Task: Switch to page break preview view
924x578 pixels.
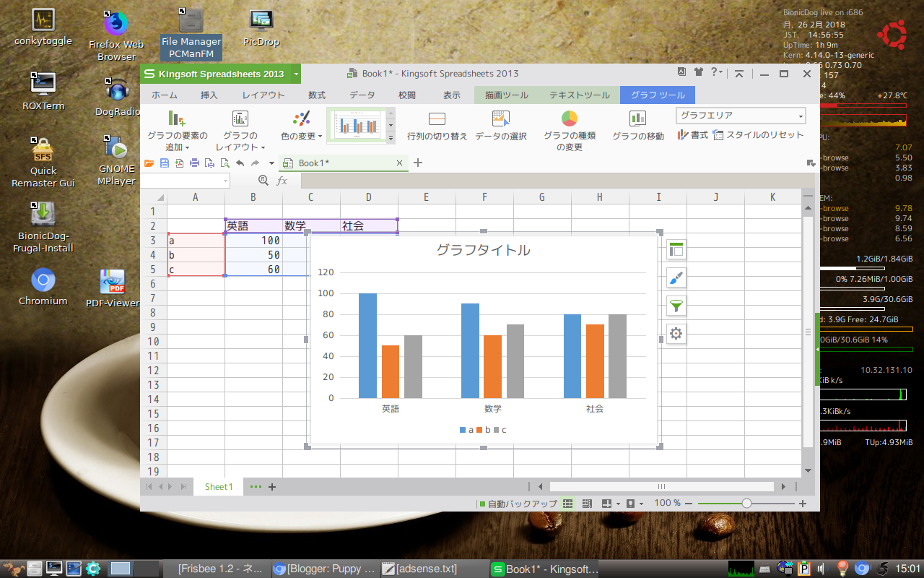Action: click(x=587, y=503)
